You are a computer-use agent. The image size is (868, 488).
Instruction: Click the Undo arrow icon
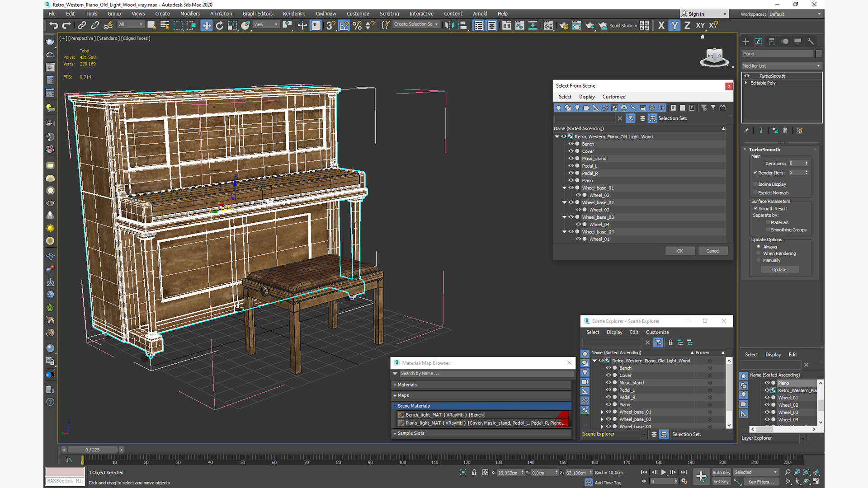(53, 25)
